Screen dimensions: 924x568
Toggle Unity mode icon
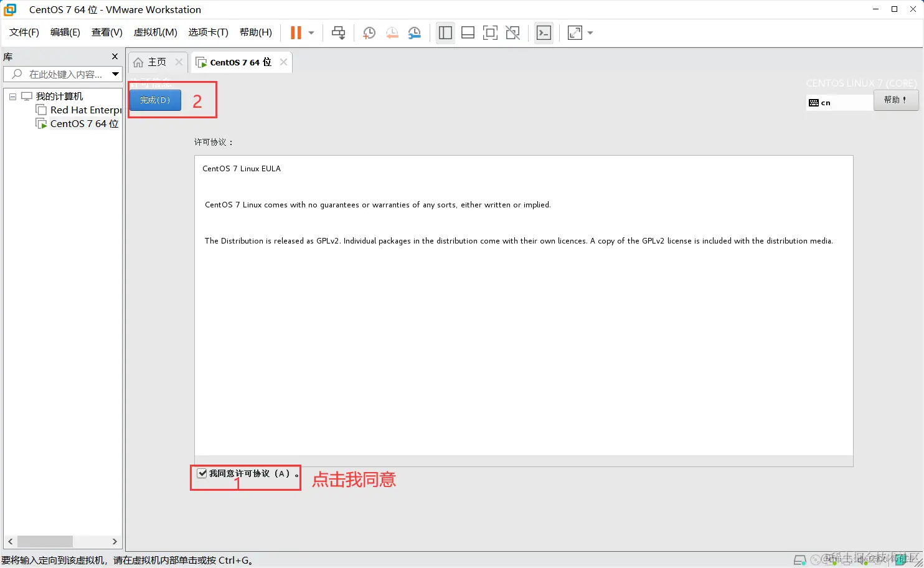[512, 33]
